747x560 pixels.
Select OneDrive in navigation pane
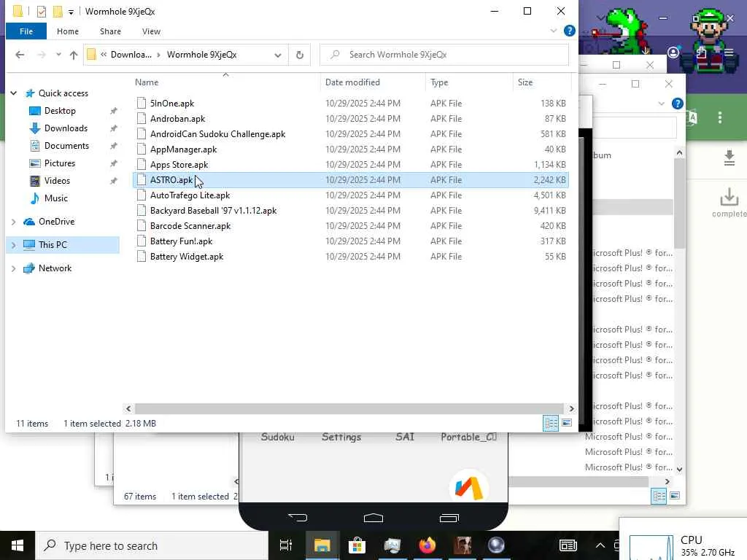(x=56, y=222)
